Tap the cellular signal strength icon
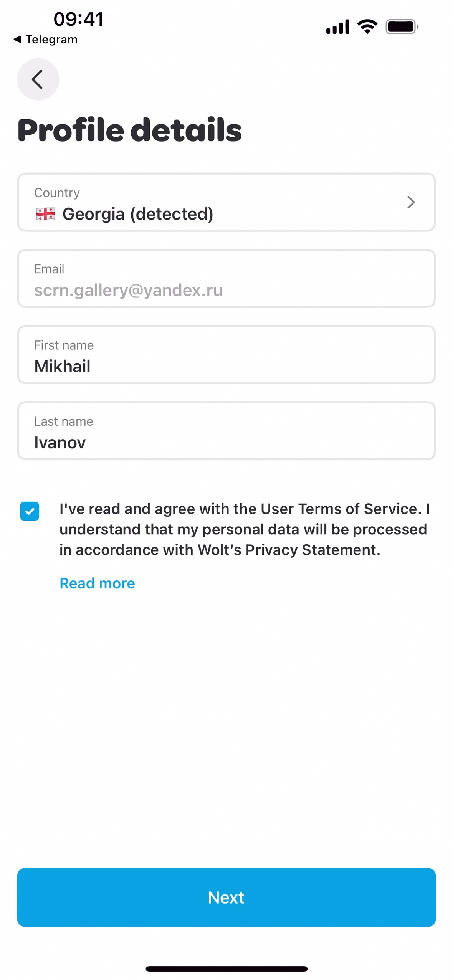Screen dimensions: 453x980 tap(337, 27)
